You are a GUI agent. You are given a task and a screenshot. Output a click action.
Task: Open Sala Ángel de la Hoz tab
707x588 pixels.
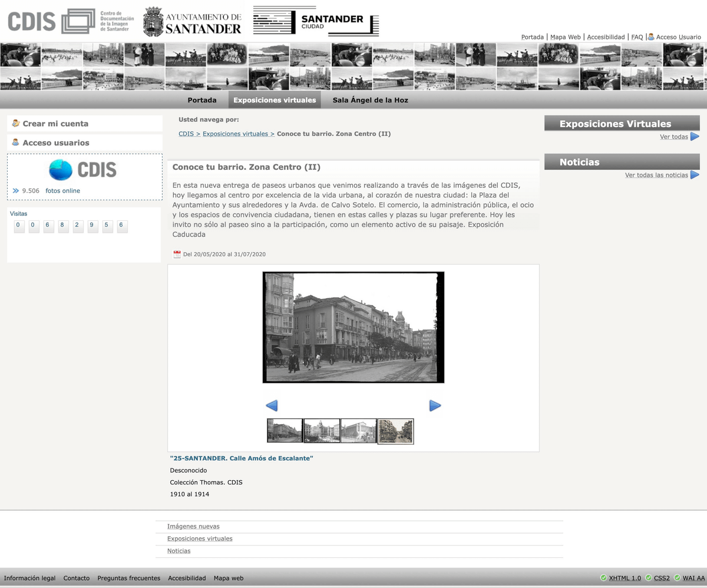(x=370, y=100)
